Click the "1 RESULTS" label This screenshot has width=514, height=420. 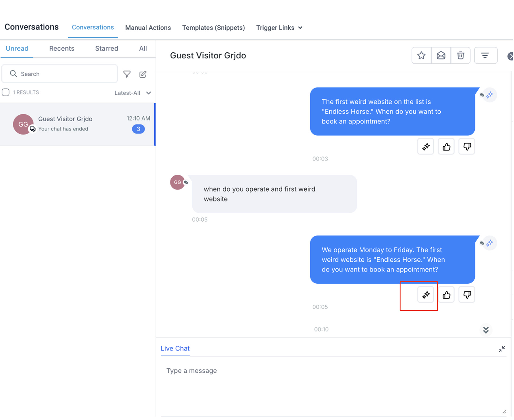tap(26, 92)
